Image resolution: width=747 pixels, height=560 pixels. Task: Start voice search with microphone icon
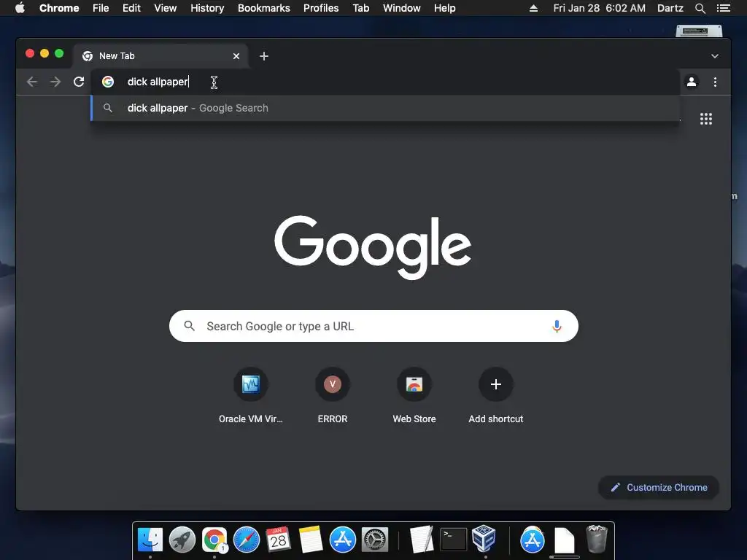[557, 326]
